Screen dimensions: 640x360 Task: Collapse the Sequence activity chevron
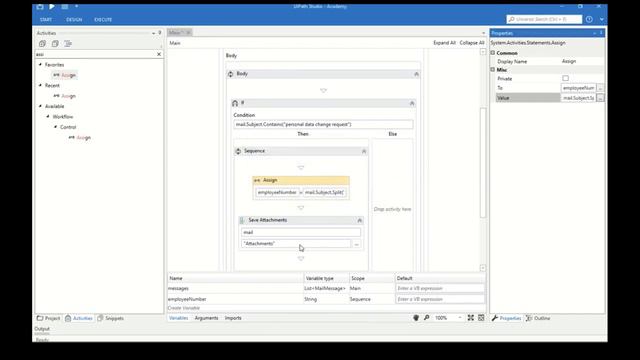pyautogui.click(x=364, y=151)
